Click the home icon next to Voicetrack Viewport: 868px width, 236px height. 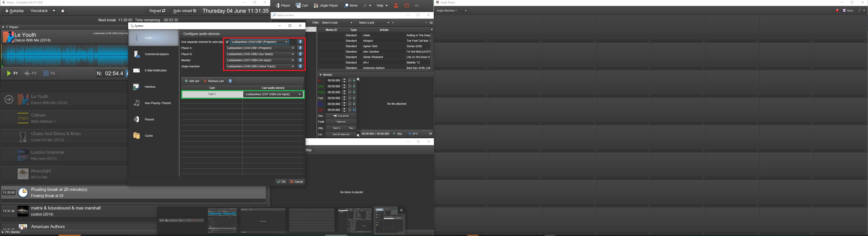coord(63,11)
